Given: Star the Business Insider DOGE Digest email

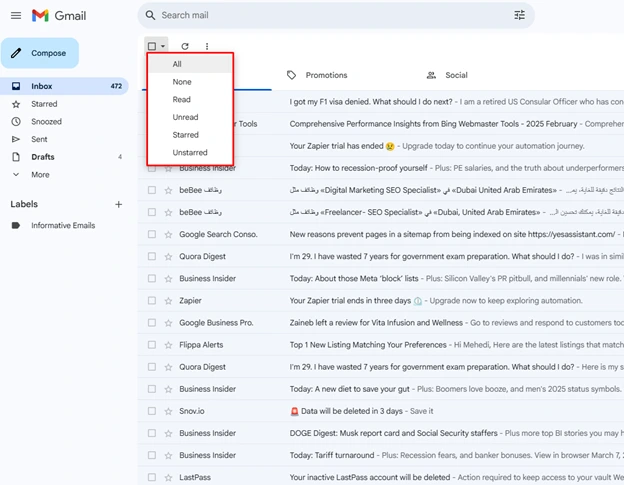Looking at the screenshot, I should [168, 433].
